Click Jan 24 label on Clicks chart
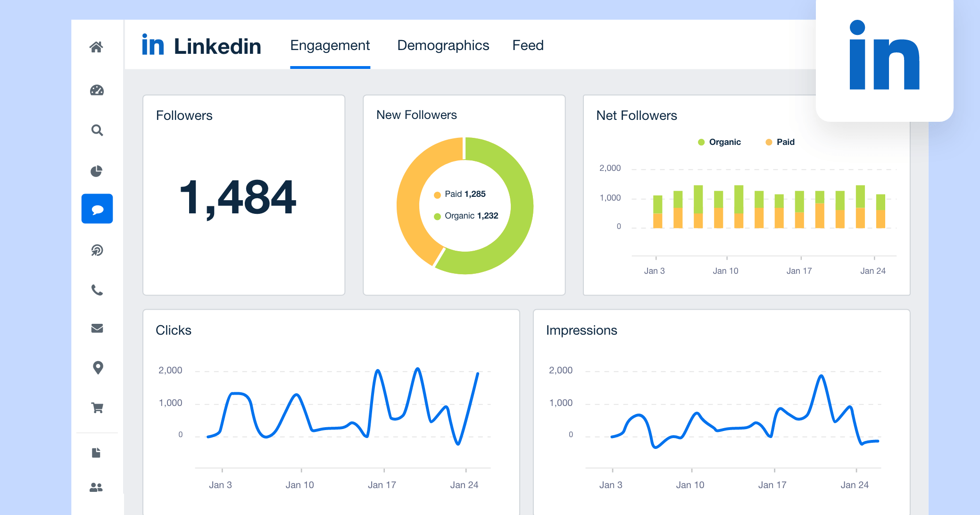This screenshot has width=980, height=515. [464, 485]
